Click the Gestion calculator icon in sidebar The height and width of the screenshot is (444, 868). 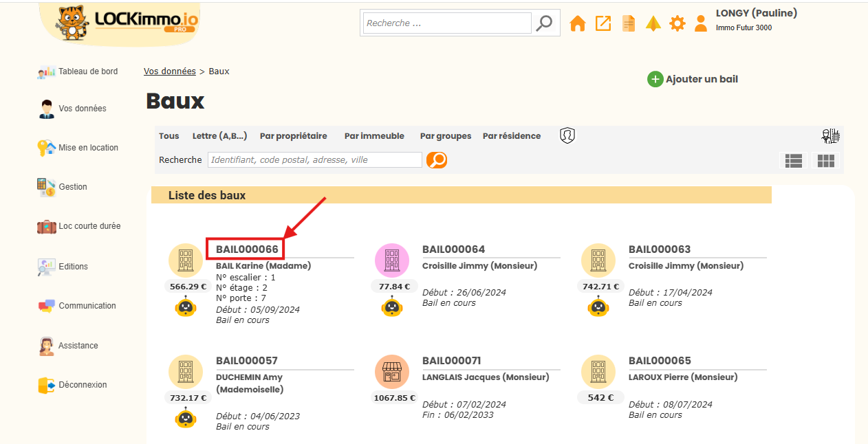(47, 187)
